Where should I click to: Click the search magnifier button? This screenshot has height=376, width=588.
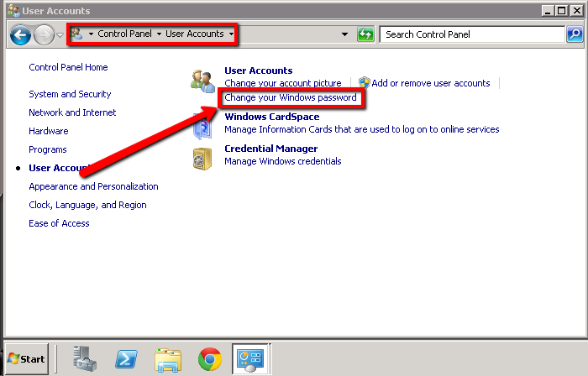tap(575, 34)
